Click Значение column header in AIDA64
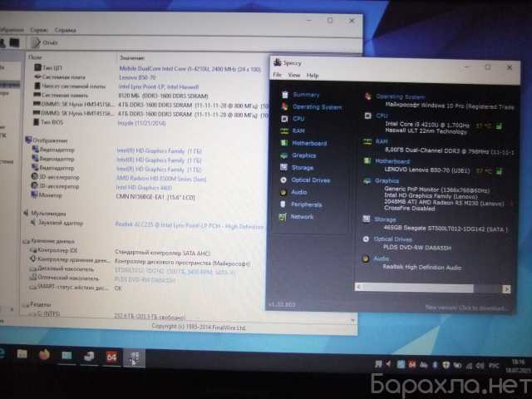Screen dimensions: 532x399 [131, 57]
